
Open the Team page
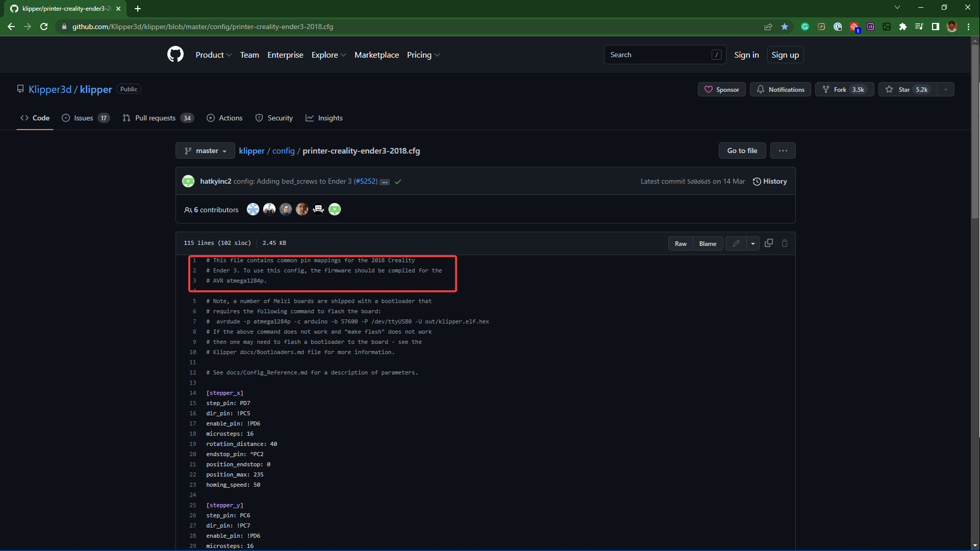tap(249, 55)
